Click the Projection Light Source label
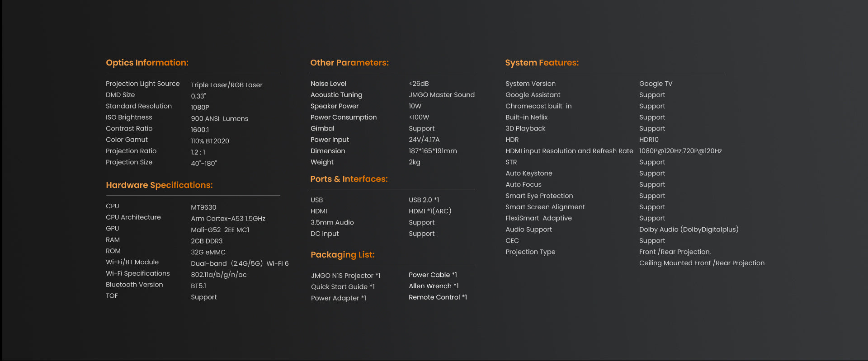Viewport: 868px width, 361px height. (x=142, y=84)
